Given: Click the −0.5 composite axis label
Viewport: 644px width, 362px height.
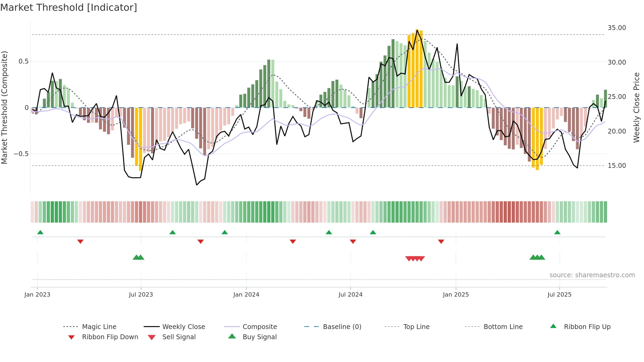Looking at the screenshot, I should 21,154.
